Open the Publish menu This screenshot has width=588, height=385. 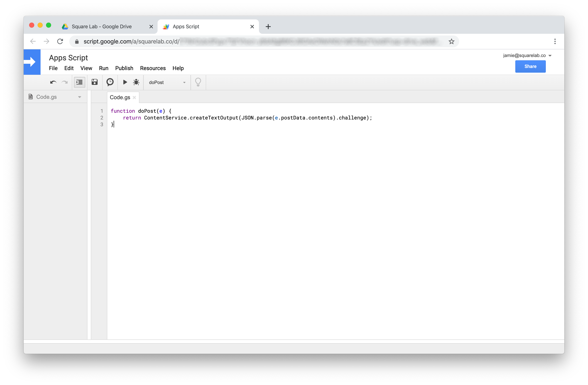tap(124, 68)
